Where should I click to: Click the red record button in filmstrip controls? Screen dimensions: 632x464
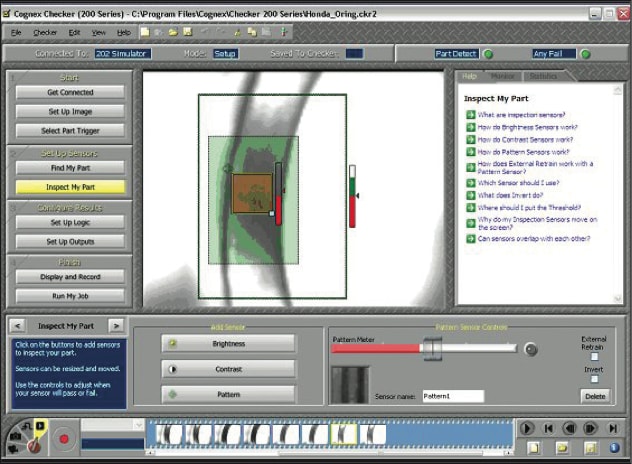(64, 439)
